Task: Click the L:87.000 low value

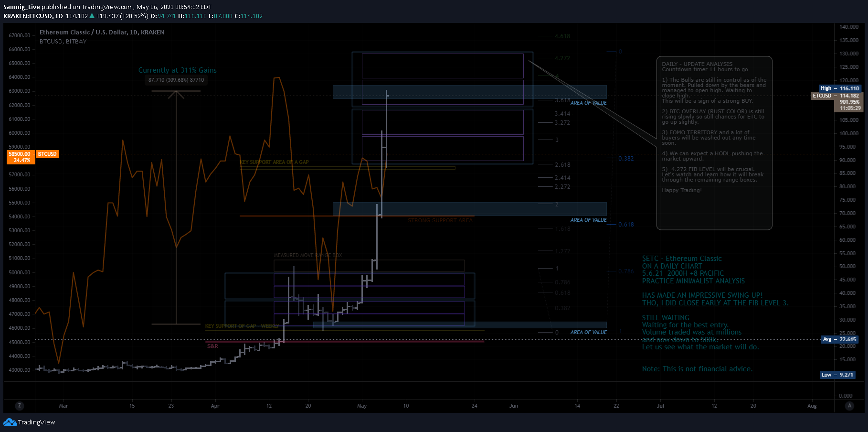Action: (x=221, y=16)
